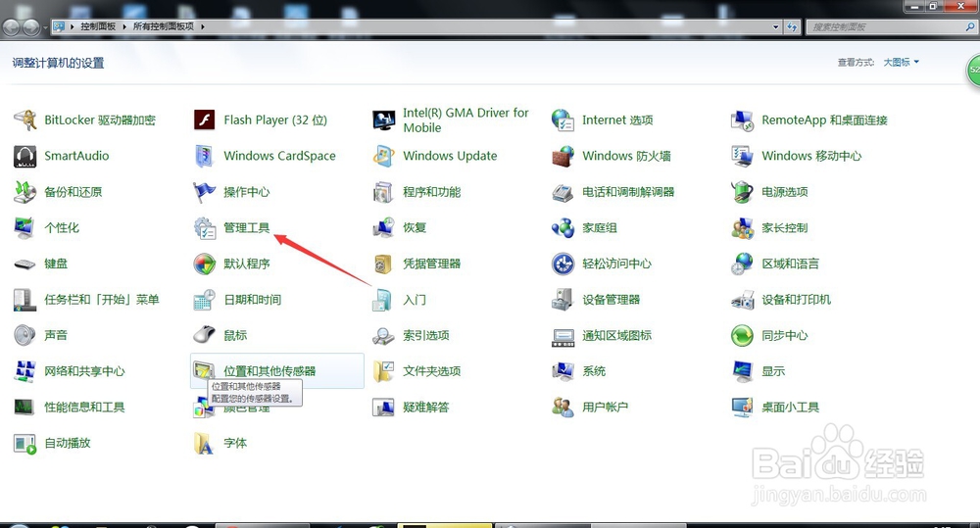980x528 pixels.
Task: Click the 所有控制面板项 breadcrumb segment
Action: (x=163, y=26)
